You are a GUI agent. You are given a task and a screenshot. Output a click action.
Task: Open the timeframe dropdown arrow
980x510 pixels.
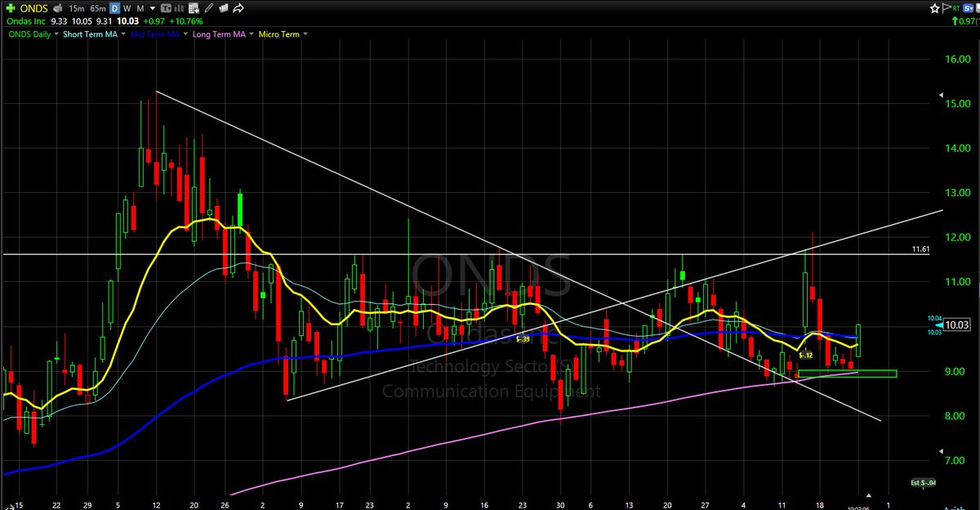point(153,9)
